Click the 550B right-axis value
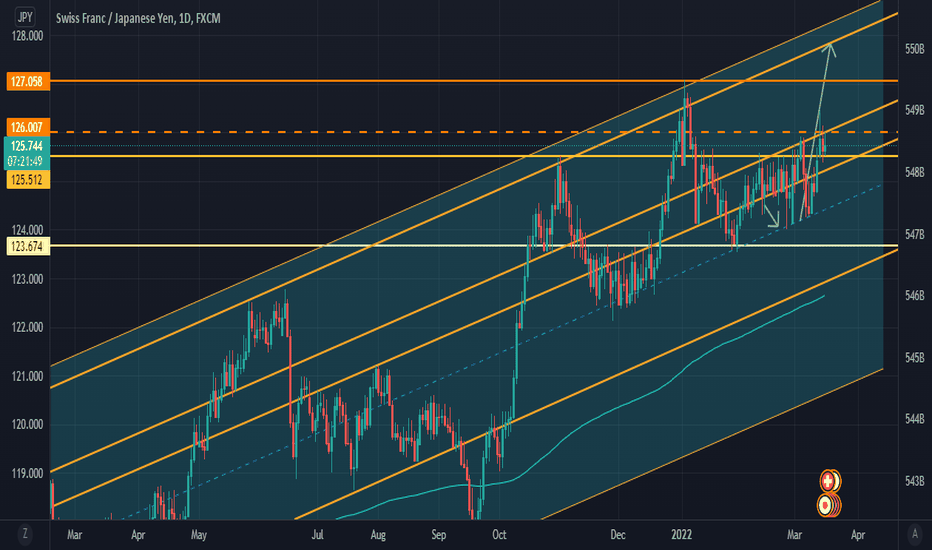Viewport: 932px width, 550px height. pos(914,49)
